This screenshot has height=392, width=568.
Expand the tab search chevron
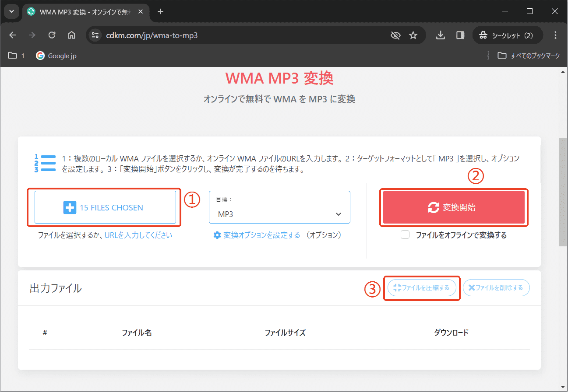tap(12, 11)
